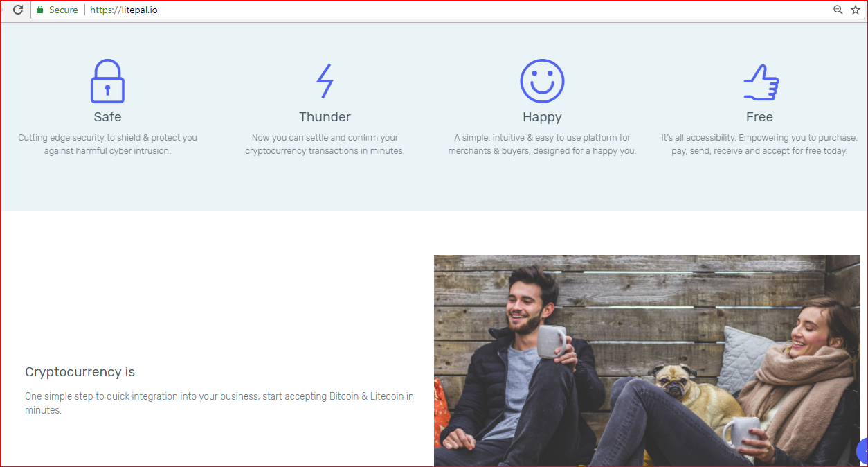Open the zoom magnifier in address bar
The height and width of the screenshot is (467, 868).
[838, 10]
